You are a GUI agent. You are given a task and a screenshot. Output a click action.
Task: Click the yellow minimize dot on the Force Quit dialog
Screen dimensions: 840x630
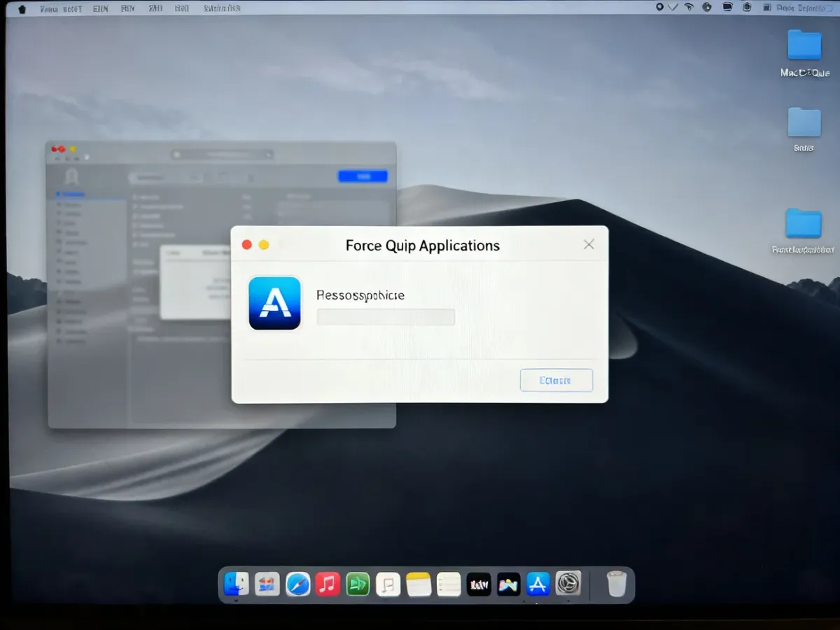(264, 245)
